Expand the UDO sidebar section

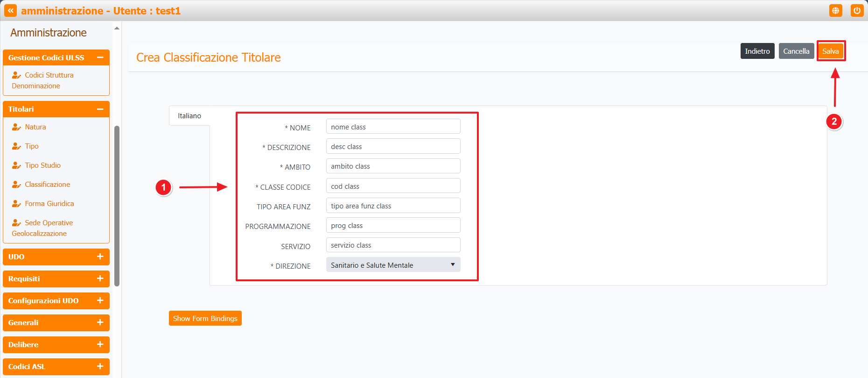click(100, 257)
